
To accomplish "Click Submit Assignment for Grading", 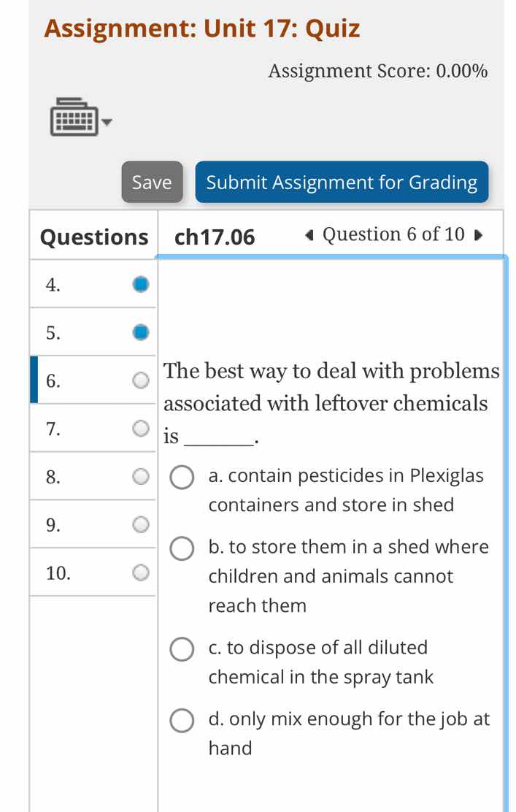I will point(342,182).
